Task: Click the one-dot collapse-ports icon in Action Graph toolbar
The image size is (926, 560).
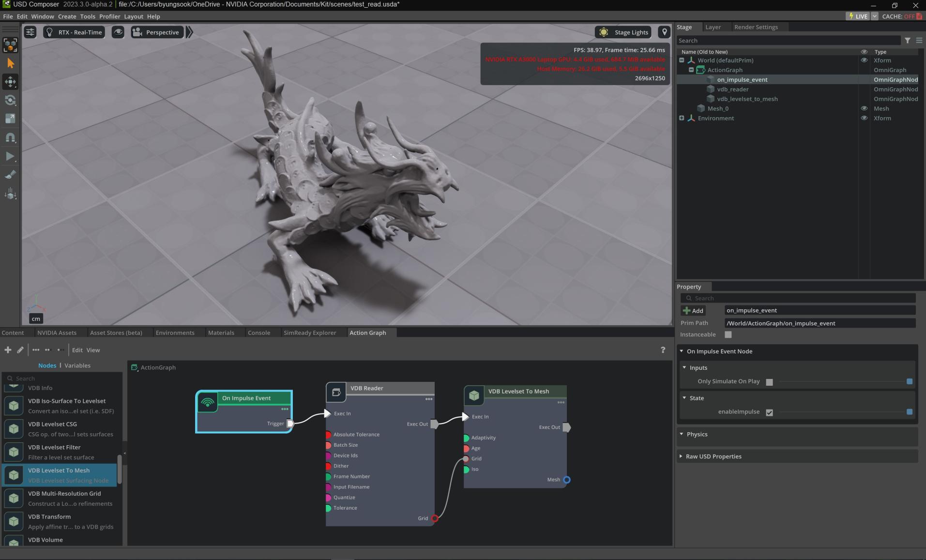Action: 60,350
